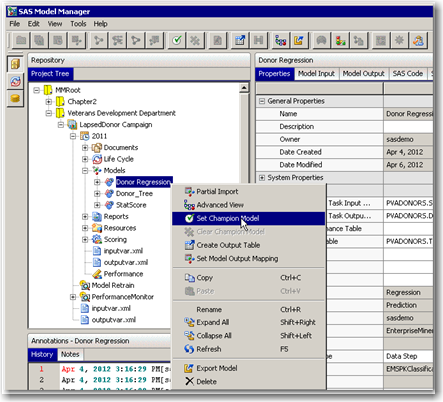Choose Copy from the context menu
This screenshot has height=402, width=443.
pyautogui.click(x=248, y=278)
